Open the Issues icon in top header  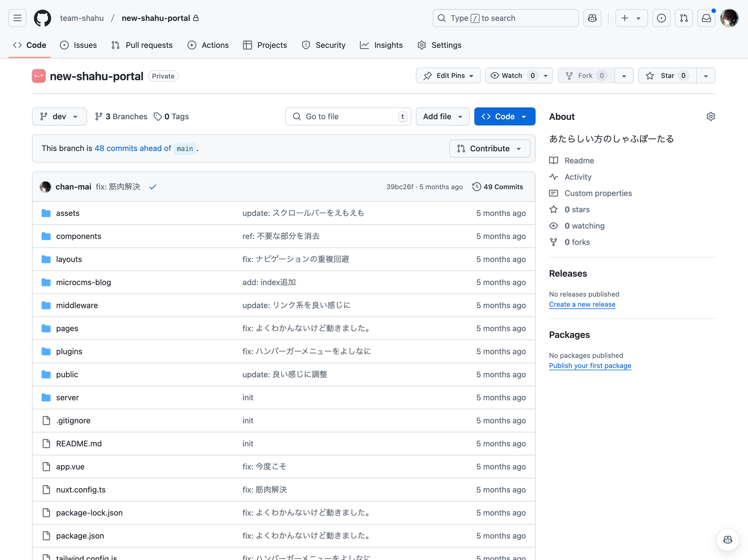tap(661, 18)
